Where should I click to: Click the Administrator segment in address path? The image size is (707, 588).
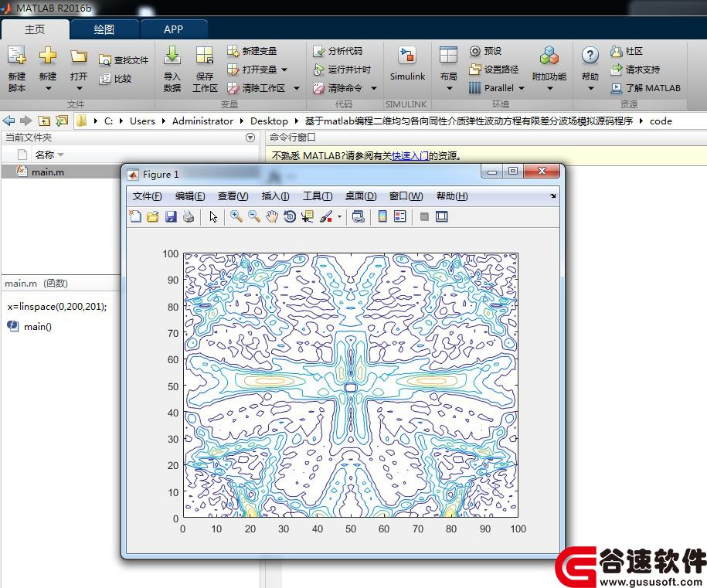point(202,121)
